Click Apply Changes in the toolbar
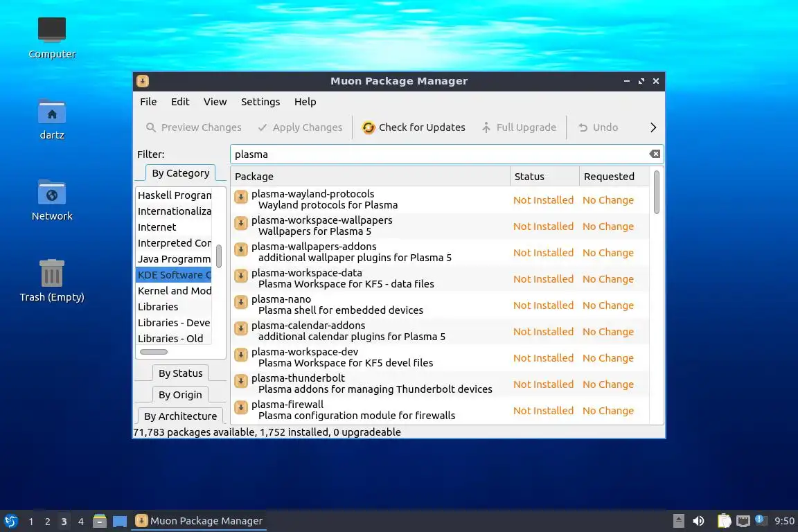 click(x=300, y=127)
